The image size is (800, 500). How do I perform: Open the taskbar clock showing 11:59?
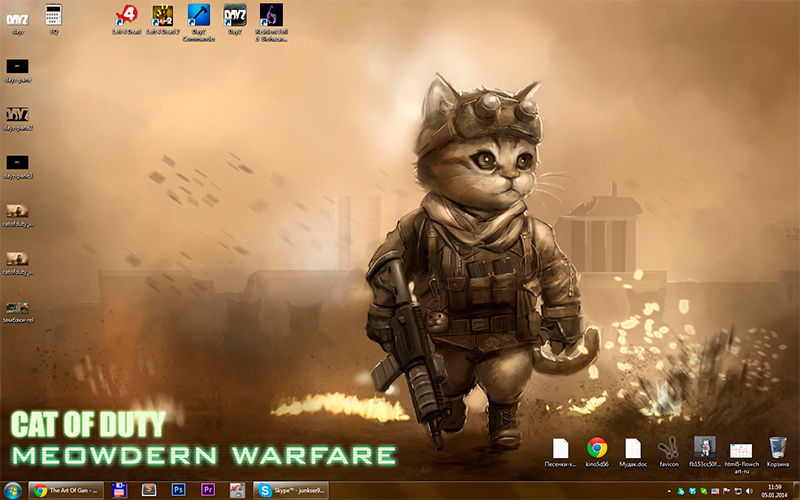tap(774, 491)
